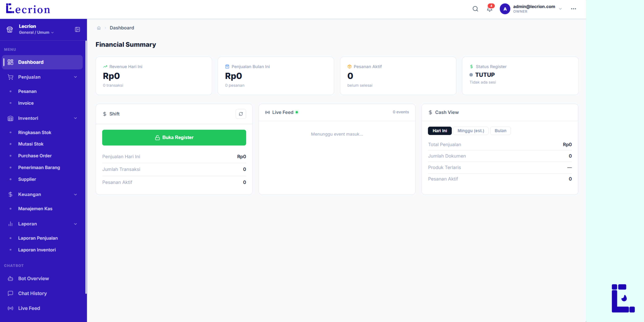This screenshot has width=644, height=322.
Task: Open Bot Overview from chatbot section
Action: coord(33,278)
